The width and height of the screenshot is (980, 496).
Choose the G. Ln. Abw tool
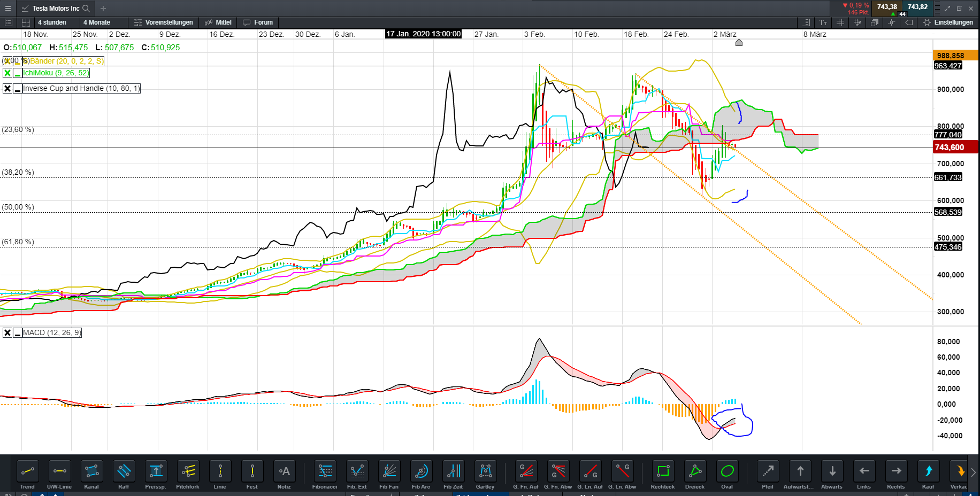(x=622, y=475)
